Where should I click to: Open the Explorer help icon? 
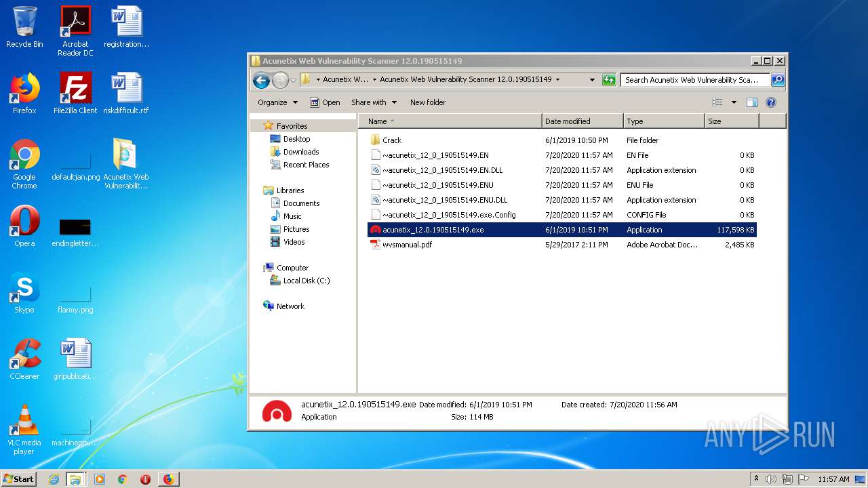tap(771, 102)
